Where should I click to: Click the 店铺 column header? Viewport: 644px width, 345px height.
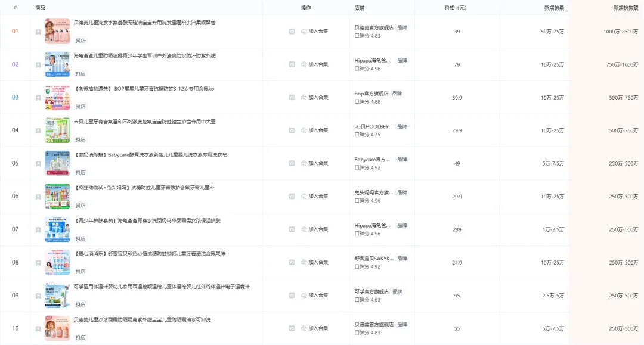click(x=360, y=8)
